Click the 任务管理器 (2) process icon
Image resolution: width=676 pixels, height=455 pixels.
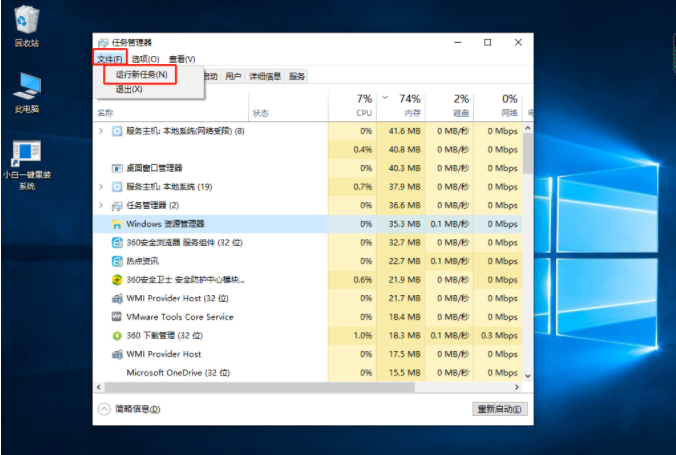click(117, 206)
